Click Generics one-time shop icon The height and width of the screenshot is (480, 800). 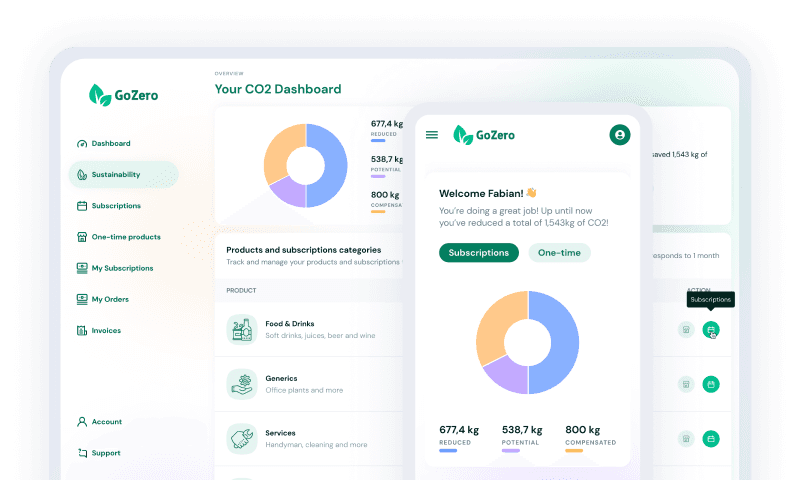[x=686, y=384]
